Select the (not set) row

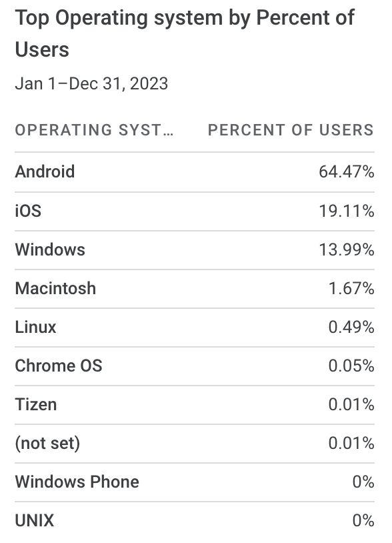coord(195,444)
